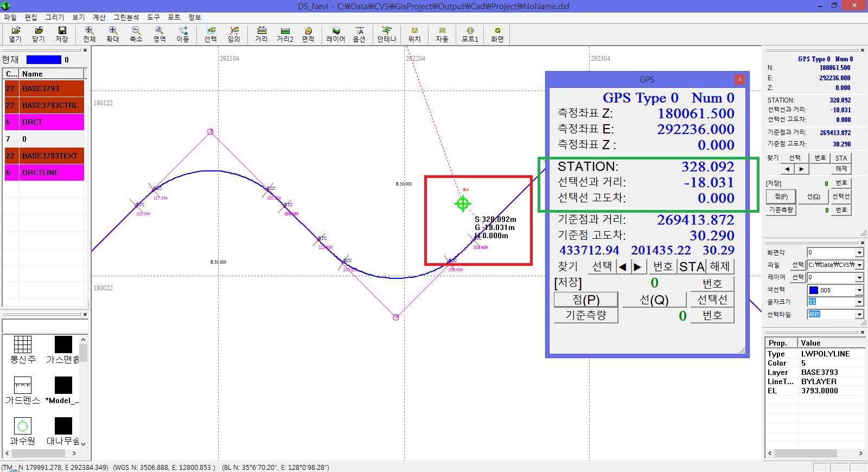Select the BASE3793TEXT layer row
This screenshot has height=472, width=868.
44,156
